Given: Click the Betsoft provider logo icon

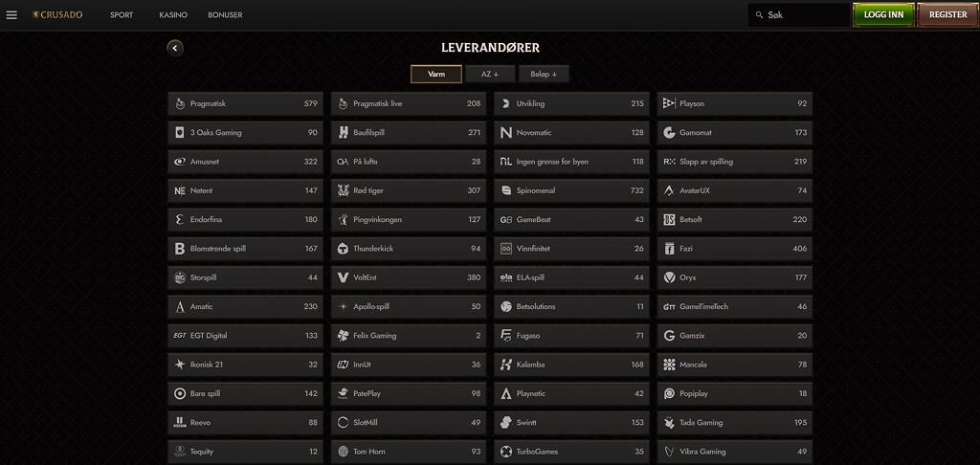Looking at the screenshot, I should (x=669, y=220).
